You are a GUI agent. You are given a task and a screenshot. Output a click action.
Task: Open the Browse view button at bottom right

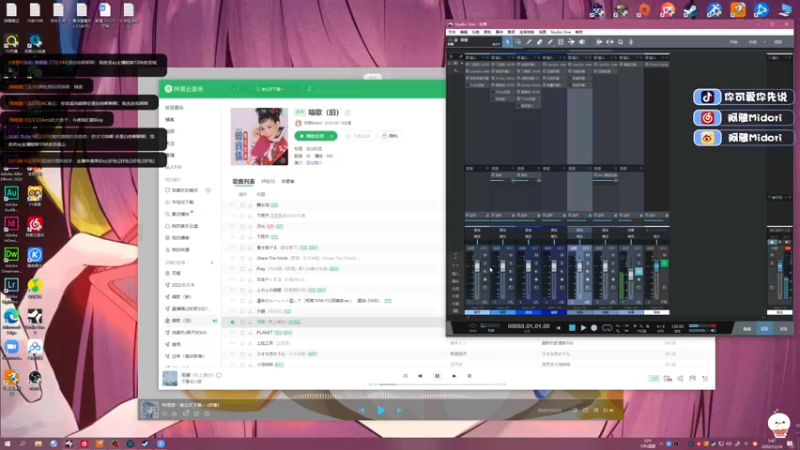point(783,329)
